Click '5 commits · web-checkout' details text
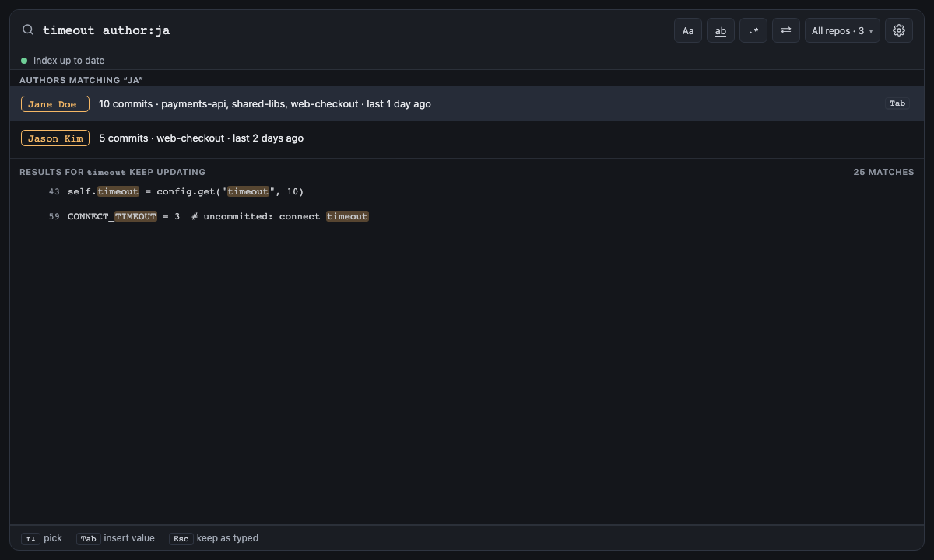934x560 pixels. [201, 138]
